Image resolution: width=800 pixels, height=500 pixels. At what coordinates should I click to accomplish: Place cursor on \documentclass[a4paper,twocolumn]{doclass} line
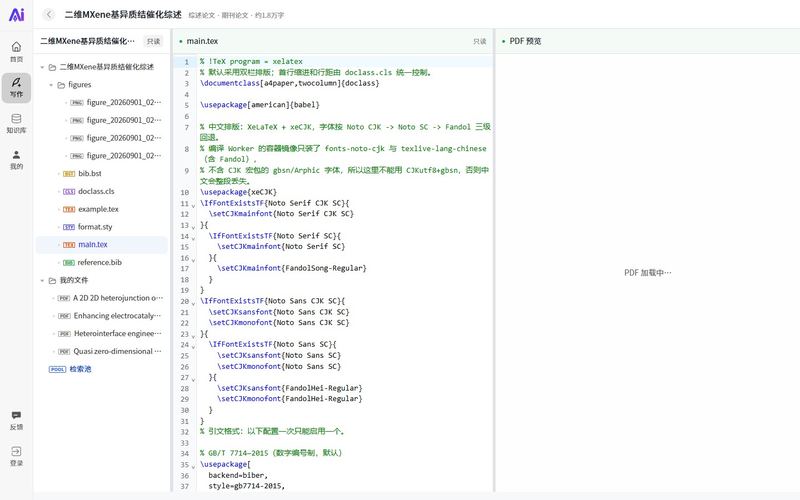(290, 83)
